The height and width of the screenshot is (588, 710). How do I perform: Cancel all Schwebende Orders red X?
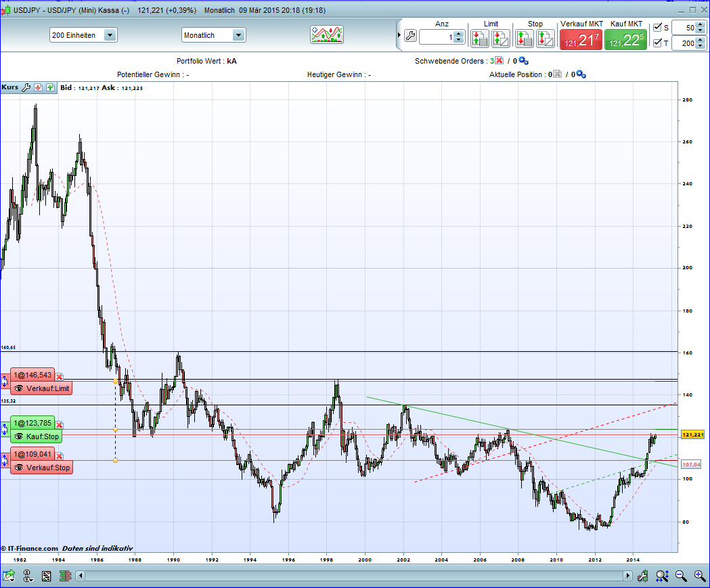coord(499,61)
